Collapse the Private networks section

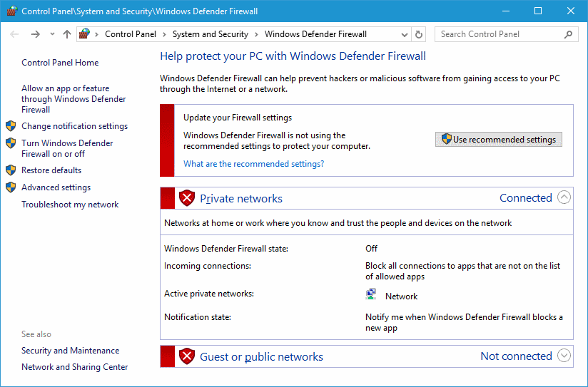click(x=564, y=198)
